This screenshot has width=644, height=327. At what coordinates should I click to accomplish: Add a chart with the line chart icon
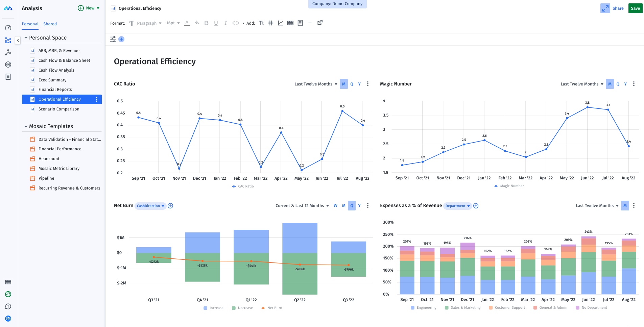coord(281,23)
